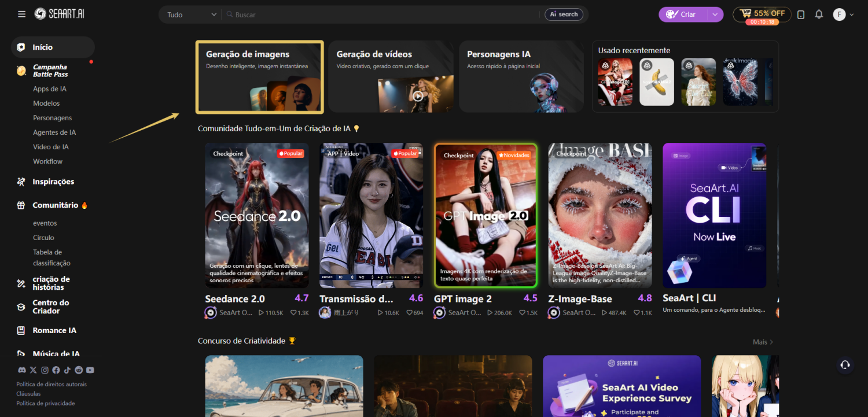Click the Romance IA icon
The image size is (868, 417).
click(21, 331)
